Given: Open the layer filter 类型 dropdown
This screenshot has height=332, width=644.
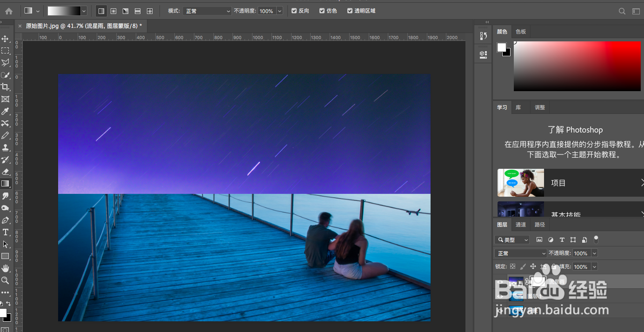Looking at the screenshot, I should pyautogui.click(x=512, y=240).
